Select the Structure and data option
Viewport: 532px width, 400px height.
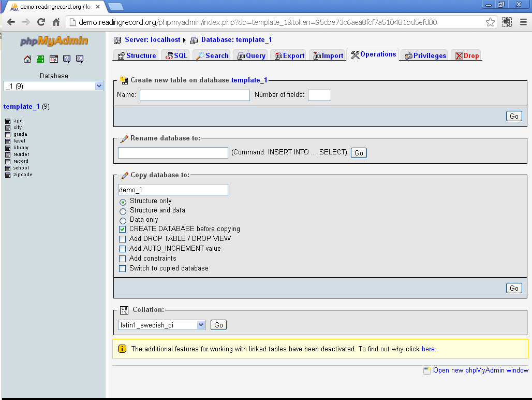tap(123, 211)
